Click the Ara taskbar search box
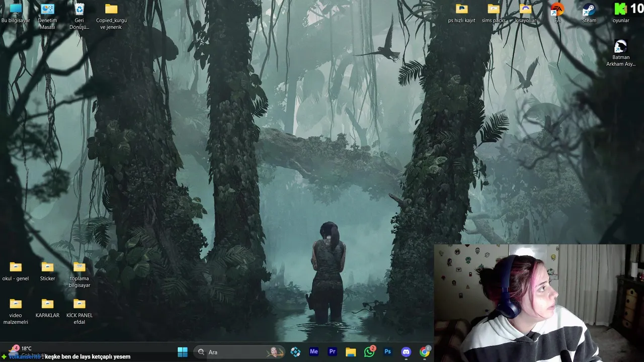This screenshot has height=362, width=644. (x=239, y=352)
